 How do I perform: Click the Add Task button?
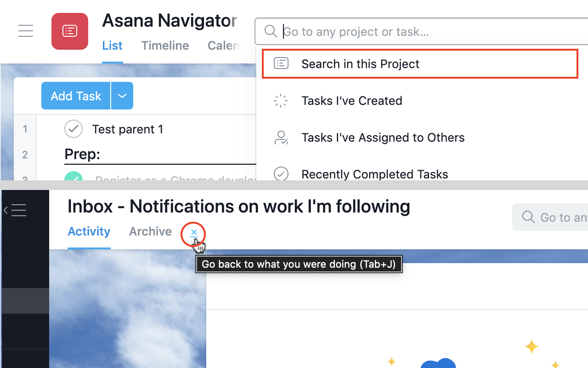coord(76,96)
